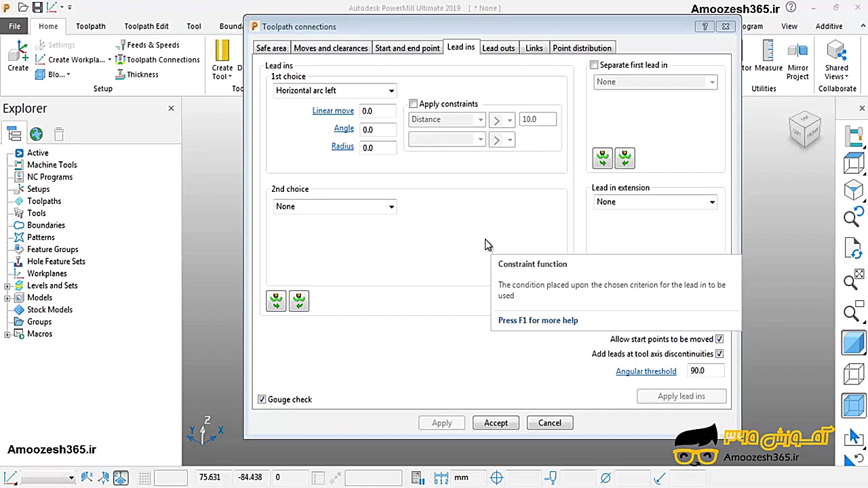Click the Mirror Project icon

pos(797,52)
